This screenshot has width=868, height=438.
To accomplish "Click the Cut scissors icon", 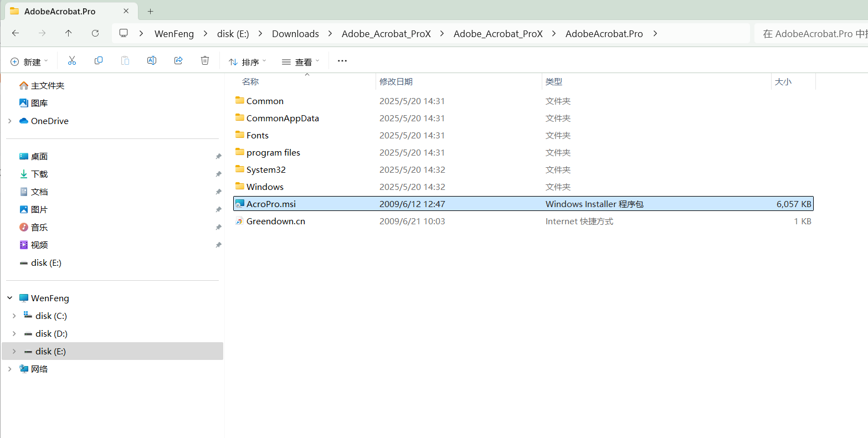I will point(72,61).
